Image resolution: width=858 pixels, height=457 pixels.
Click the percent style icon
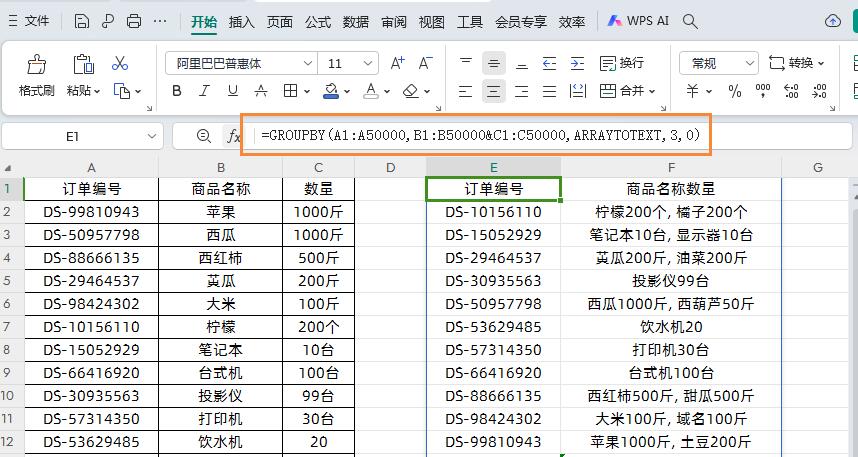pos(735,91)
